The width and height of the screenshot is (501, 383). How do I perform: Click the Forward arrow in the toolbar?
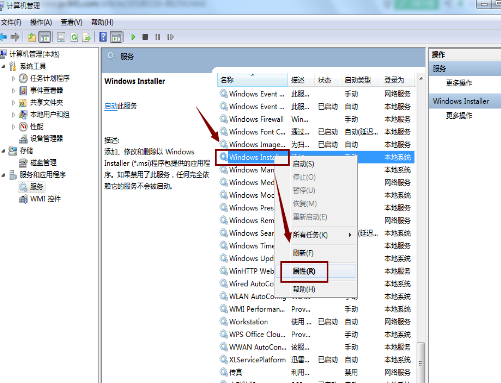click(15, 37)
